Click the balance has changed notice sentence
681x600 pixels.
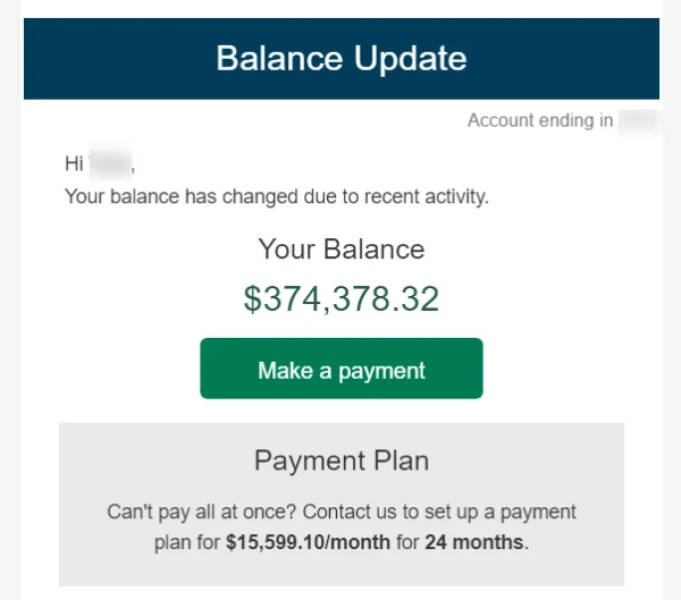pyautogui.click(x=276, y=196)
